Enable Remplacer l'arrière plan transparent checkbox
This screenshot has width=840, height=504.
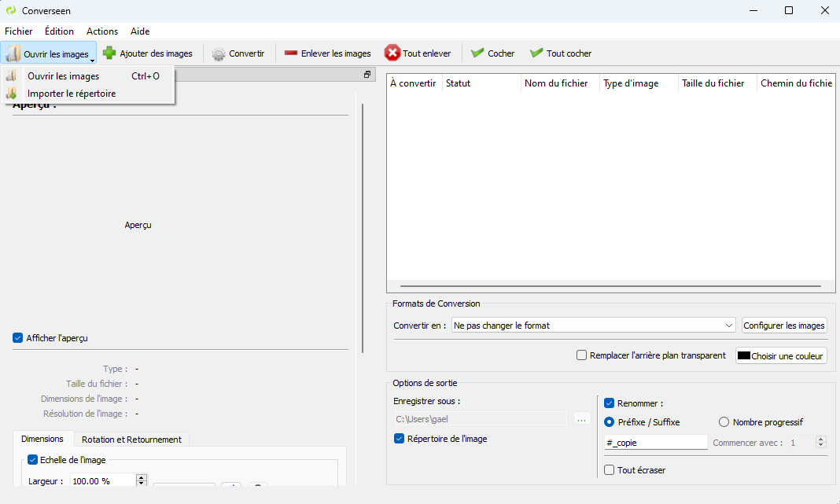pyautogui.click(x=582, y=355)
